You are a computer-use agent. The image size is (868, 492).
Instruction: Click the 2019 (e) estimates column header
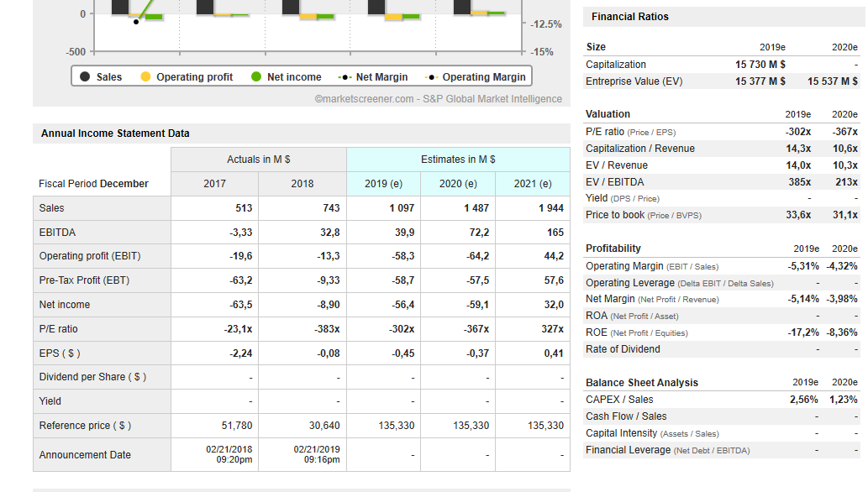tap(383, 184)
